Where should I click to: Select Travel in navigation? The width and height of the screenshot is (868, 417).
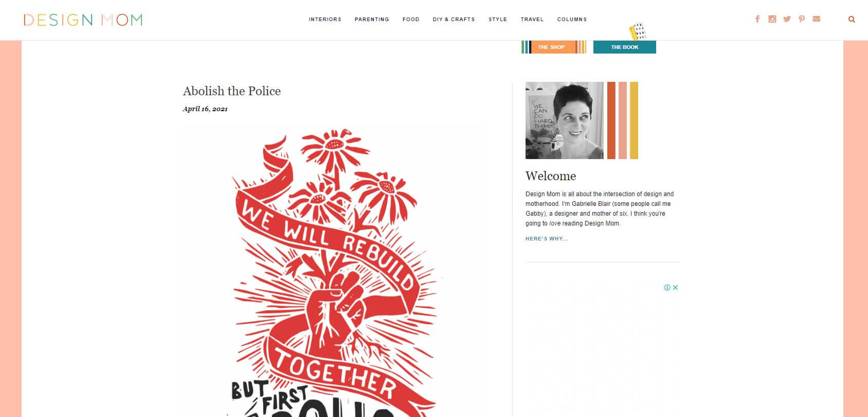(532, 20)
